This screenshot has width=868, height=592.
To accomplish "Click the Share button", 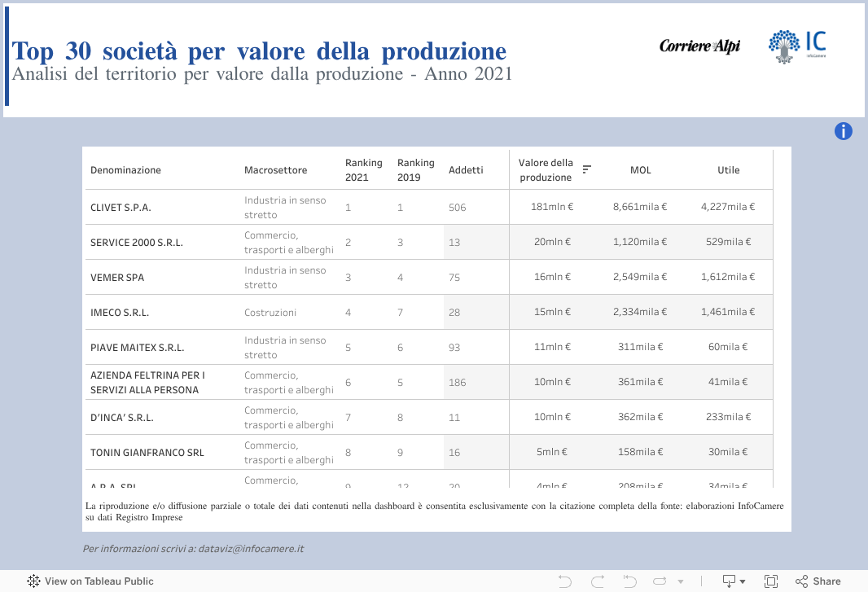I will pos(818,581).
